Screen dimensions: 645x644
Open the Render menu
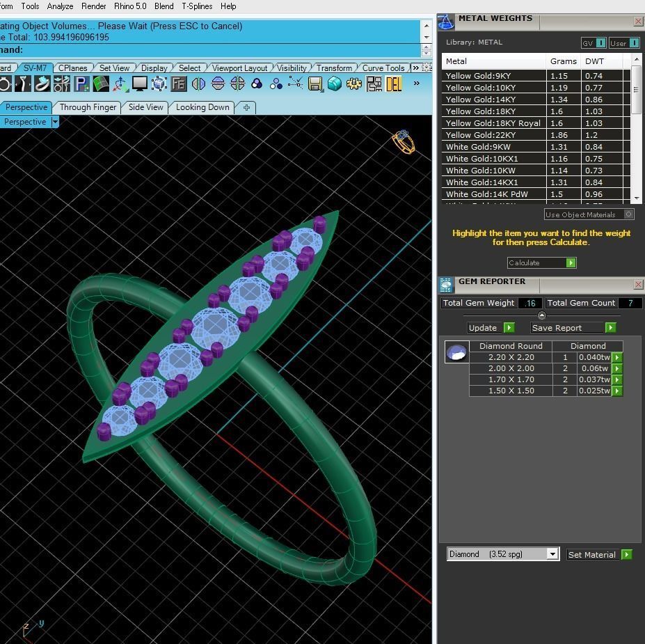94,6
